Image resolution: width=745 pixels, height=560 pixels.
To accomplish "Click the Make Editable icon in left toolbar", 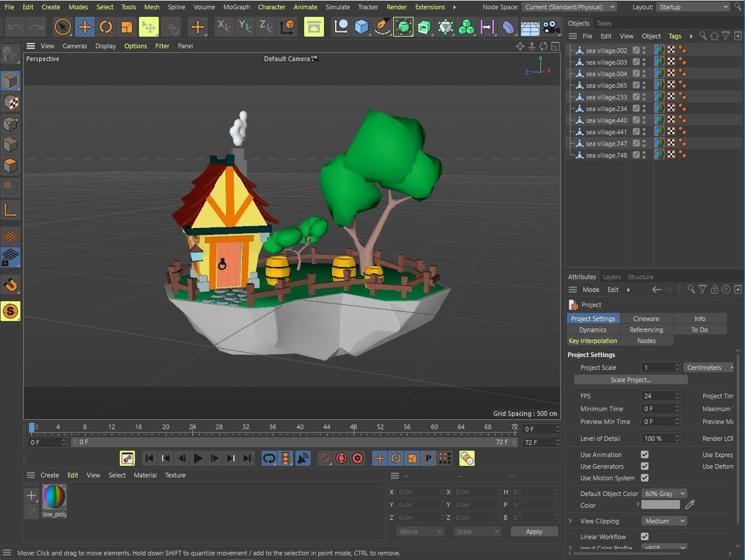I will 10,55.
